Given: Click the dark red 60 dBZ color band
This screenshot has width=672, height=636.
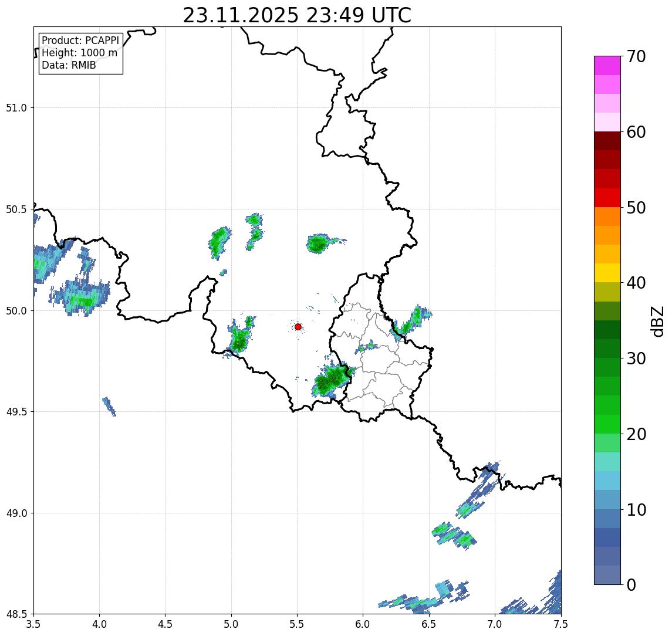Looking at the screenshot, I should coord(607,141).
